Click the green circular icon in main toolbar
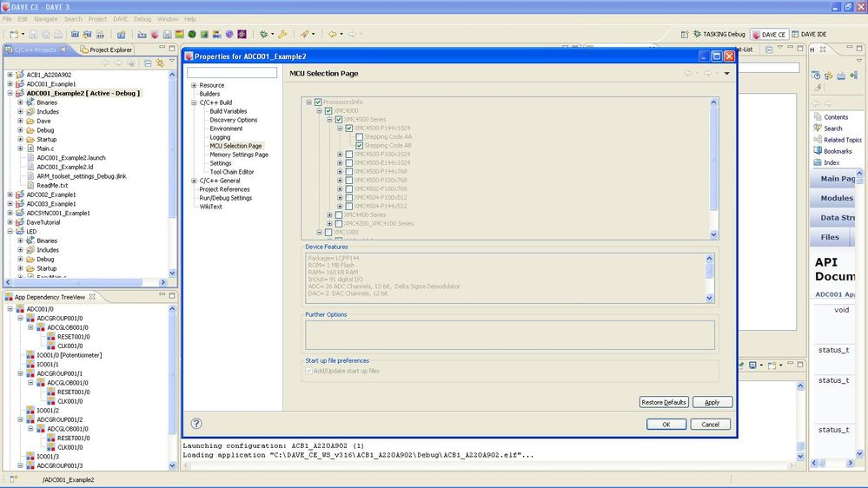Screen dimensions: 868x488 (192, 35)
